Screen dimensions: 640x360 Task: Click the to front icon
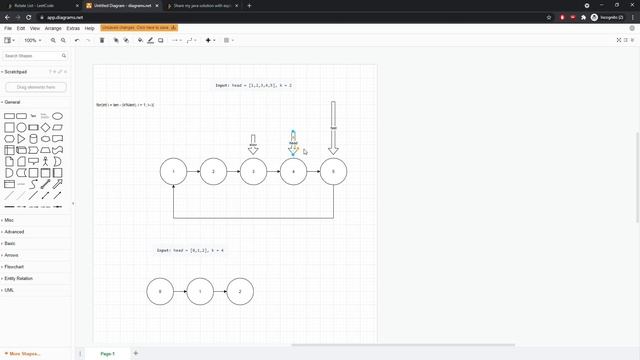point(116,40)
